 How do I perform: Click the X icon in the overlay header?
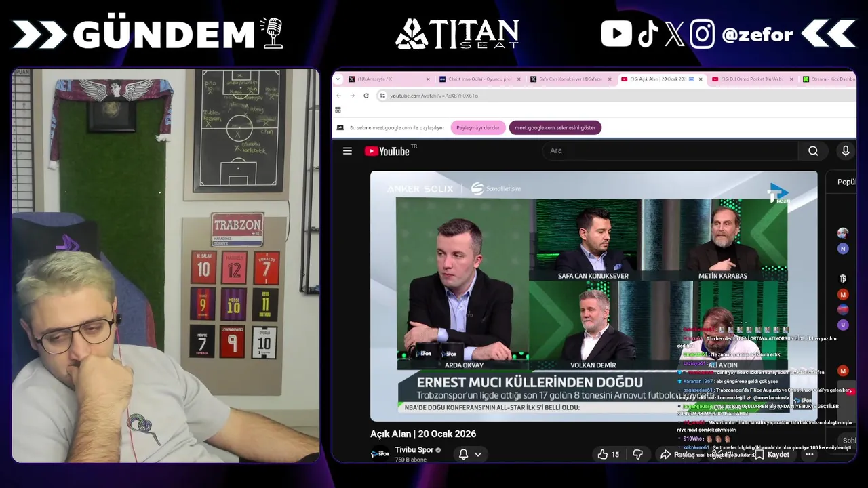click(x=674, y=34)
